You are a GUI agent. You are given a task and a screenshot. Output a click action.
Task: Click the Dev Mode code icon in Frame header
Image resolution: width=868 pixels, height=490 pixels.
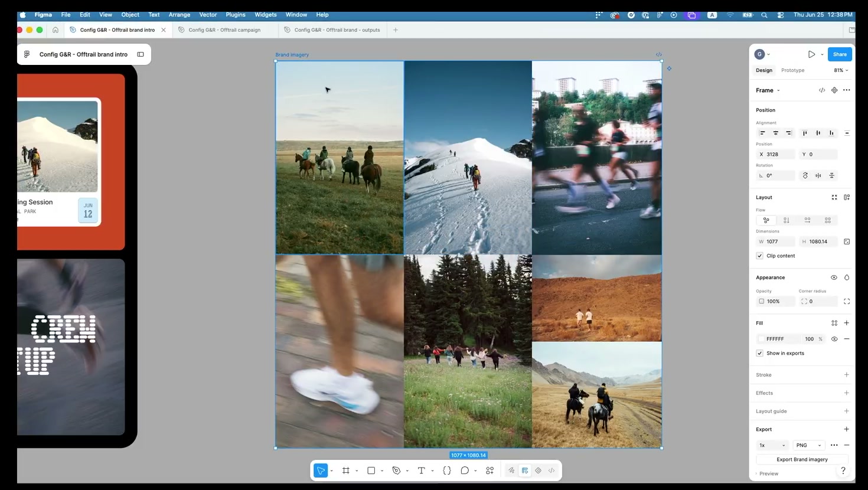822,90
